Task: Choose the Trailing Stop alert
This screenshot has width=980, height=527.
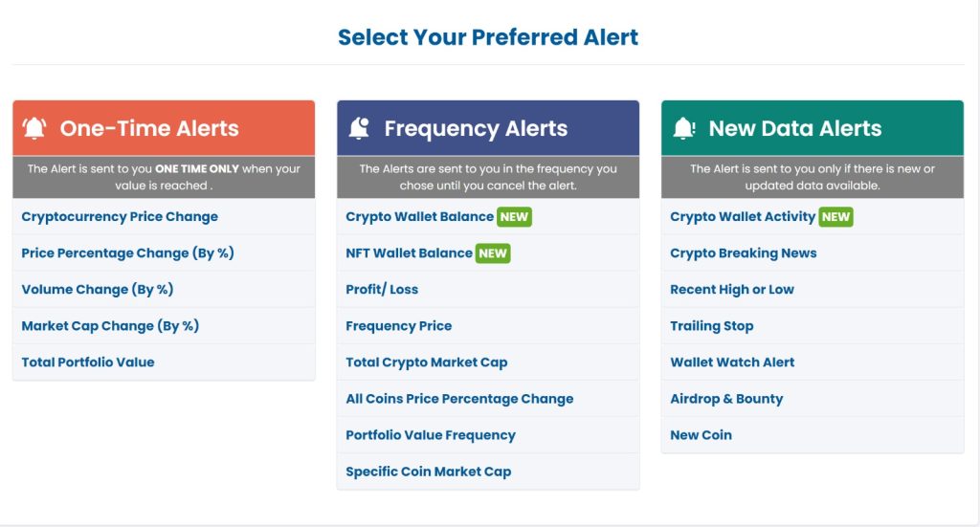Action: (712, 325)
